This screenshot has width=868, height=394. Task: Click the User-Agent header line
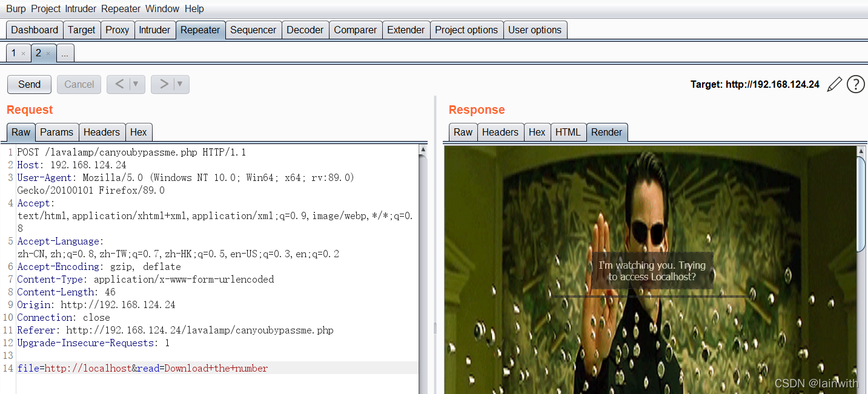[x=185, y=184]
